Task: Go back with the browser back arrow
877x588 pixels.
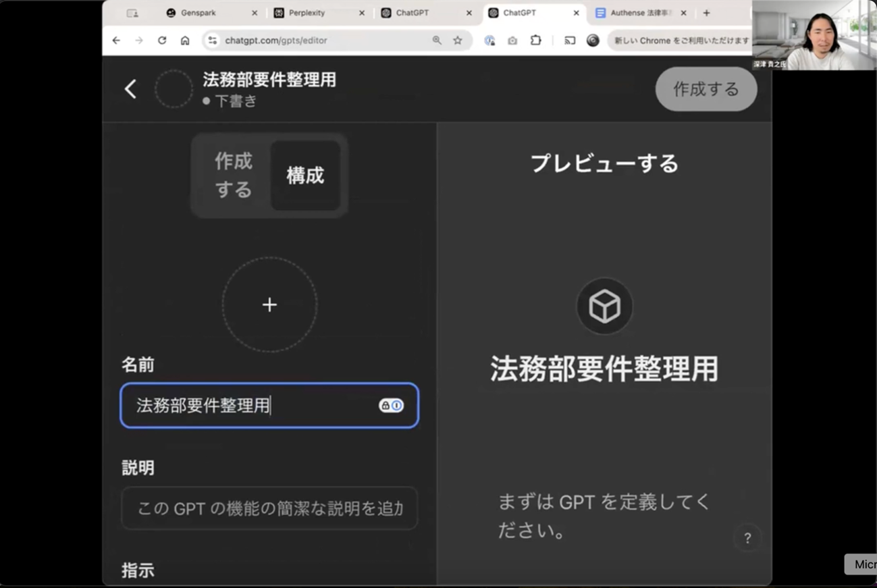Action: click(x=116, y=41)
